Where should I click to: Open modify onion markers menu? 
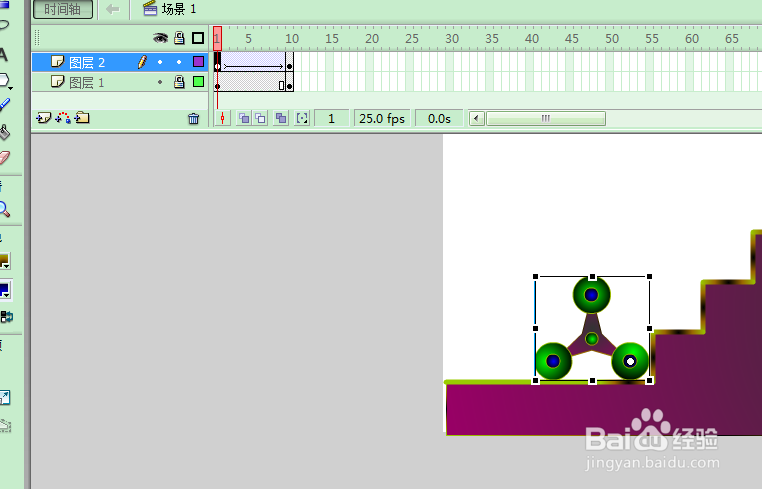tap(302, 119)
